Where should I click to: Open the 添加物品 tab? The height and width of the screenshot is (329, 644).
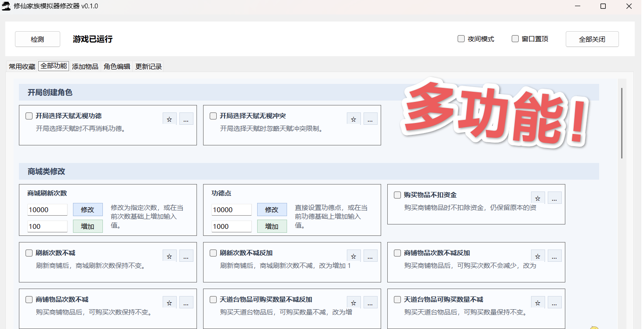pos(85,67)
